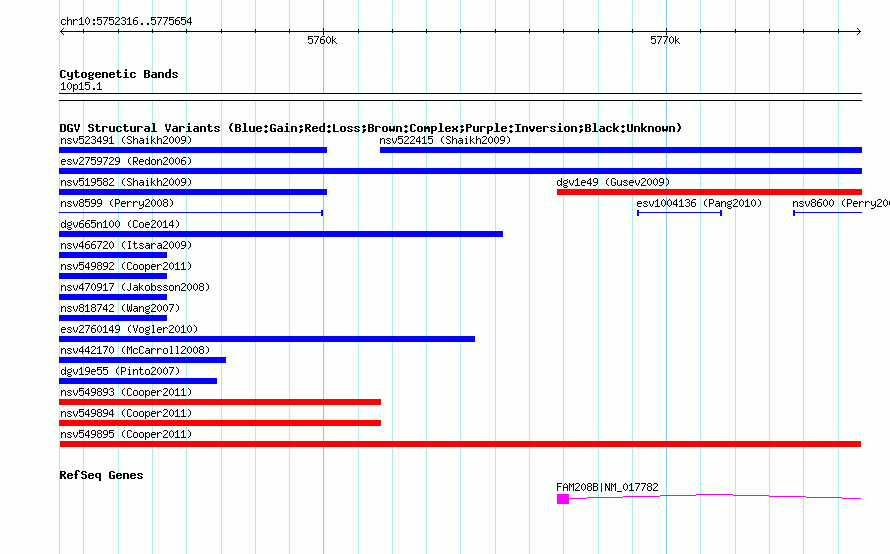Click nsv549894 (Cooper2011) label
Screen dimensions: 890x554
tap(126, 413)
